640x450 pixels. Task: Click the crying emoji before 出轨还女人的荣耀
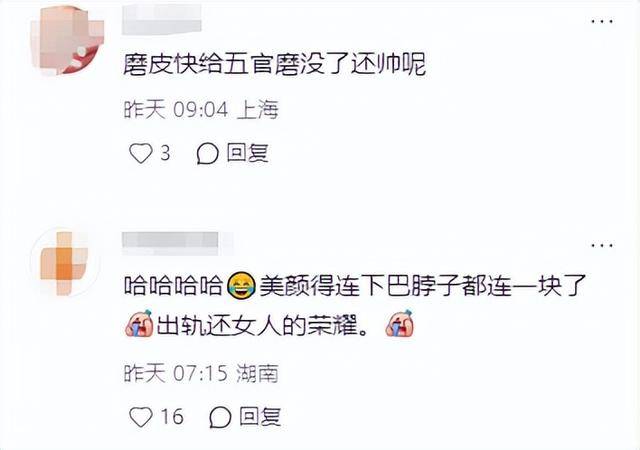click(139, 323)
